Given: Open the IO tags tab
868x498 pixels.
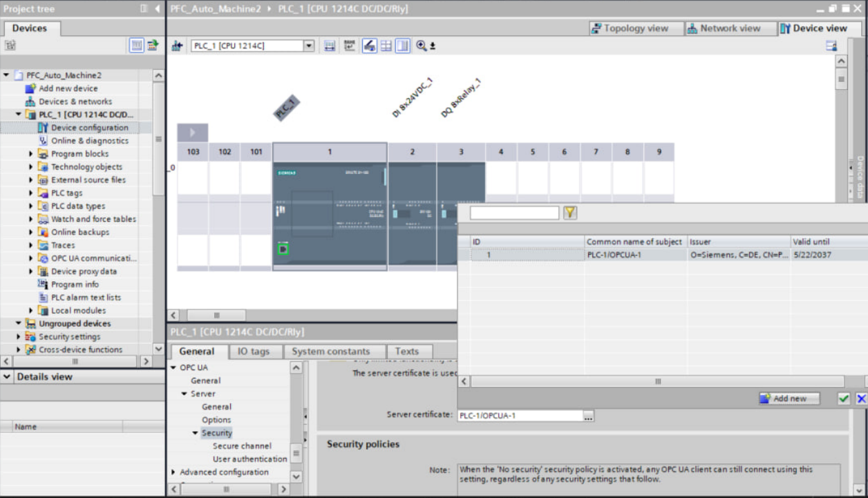Looking at the screenshot, I should point(254,352).
